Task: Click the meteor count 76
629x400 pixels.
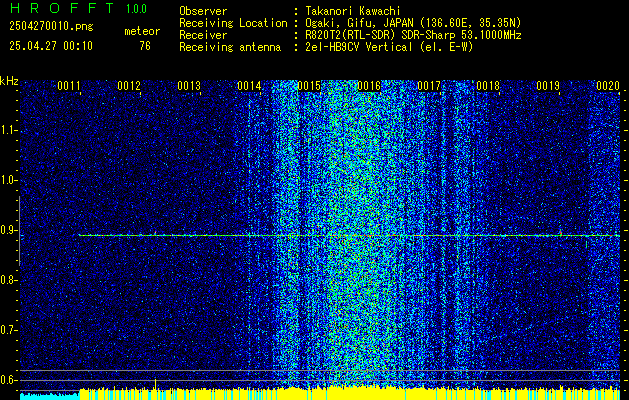Action: tap(145, 46)
